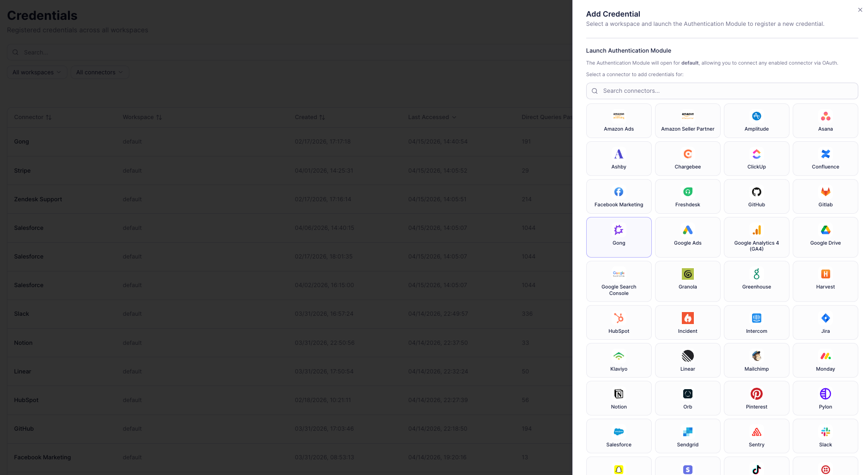
Task: Open the Slack credential row in table
Action: tap(290, 314)
